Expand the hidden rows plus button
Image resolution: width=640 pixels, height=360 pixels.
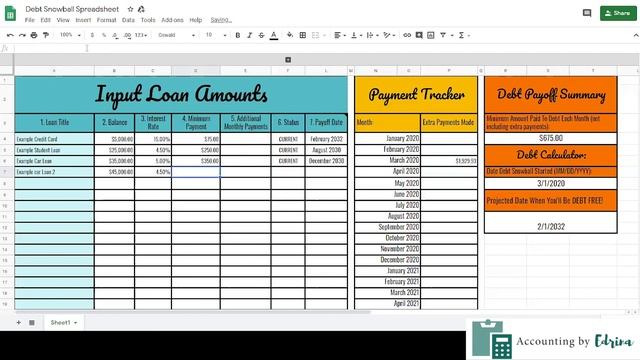[288, 60]
